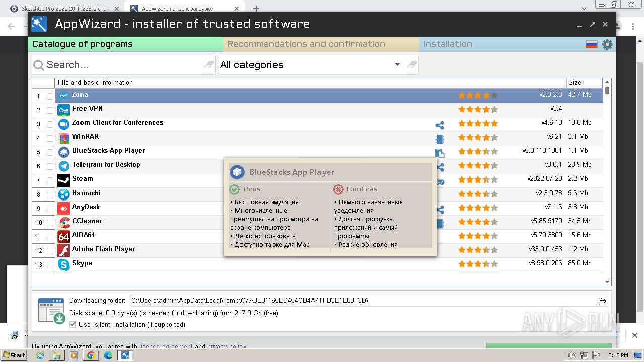Open Internet Explorer from taskbar
Screen dimensions: 644x362
point(40,355)
